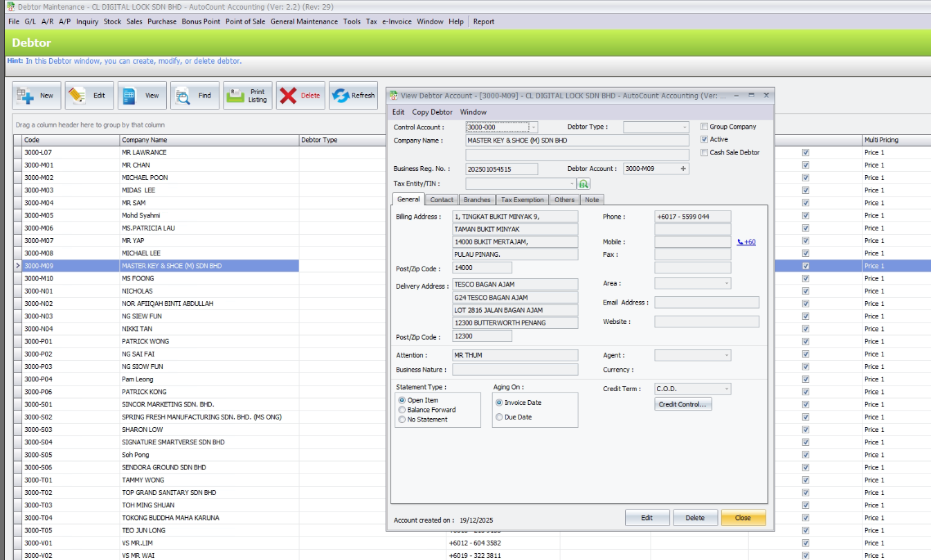Open the e-Invoice menu

397,21
